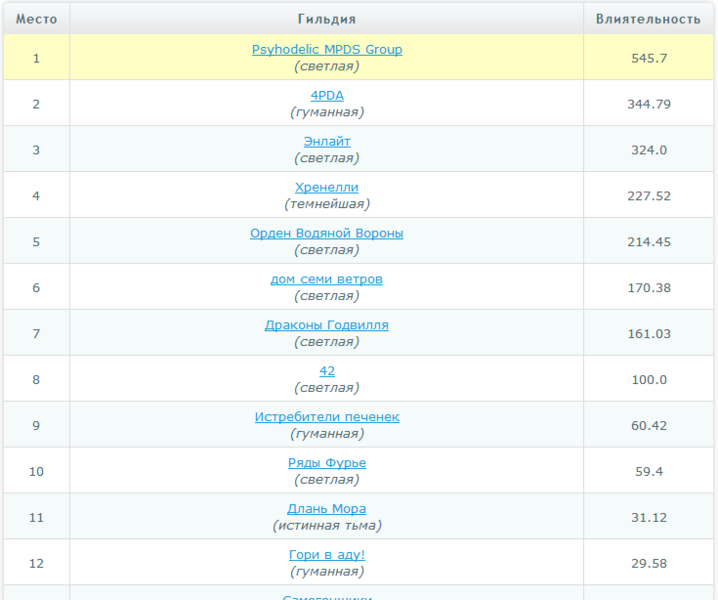Open the Истребители печенек guild link
This screenshot has height=600, width=718.
tap(326, 418)
